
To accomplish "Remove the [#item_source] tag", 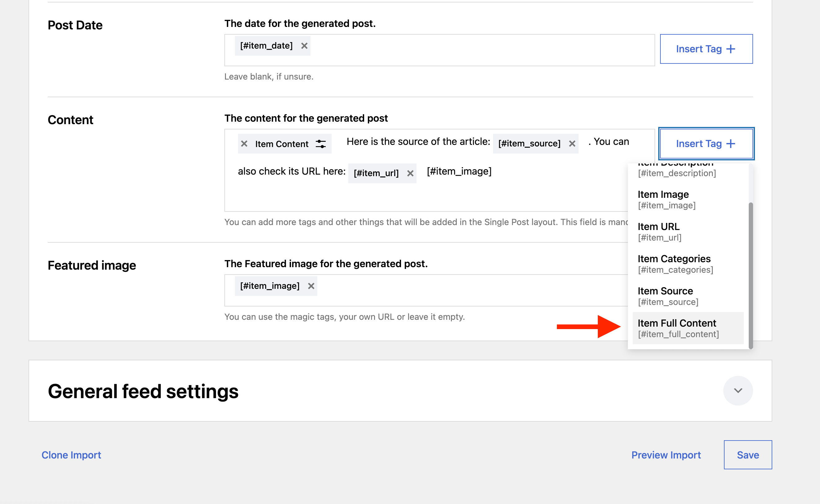I will pos(572,144).
